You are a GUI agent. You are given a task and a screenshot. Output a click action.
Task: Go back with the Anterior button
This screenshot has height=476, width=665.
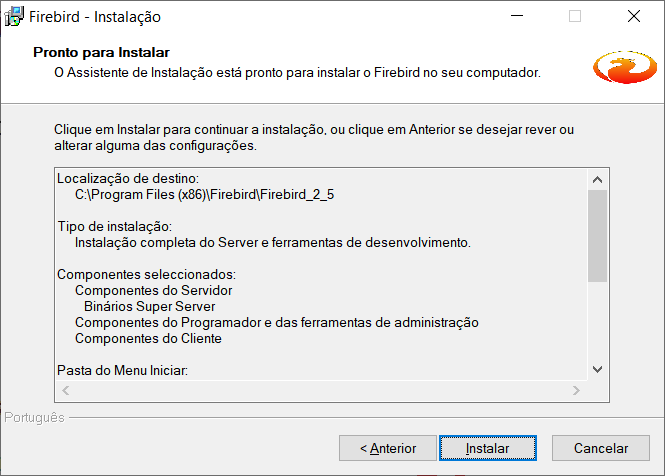(x=388, y=449)
